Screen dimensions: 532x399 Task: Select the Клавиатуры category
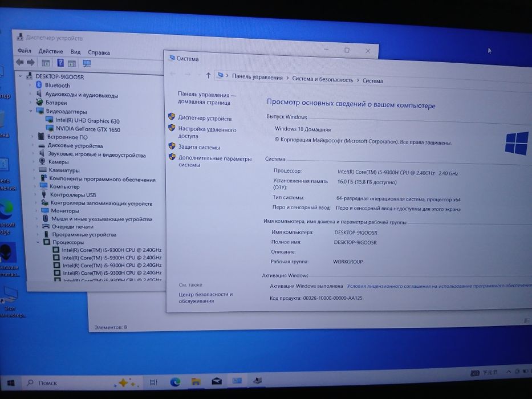pos(64,170)
